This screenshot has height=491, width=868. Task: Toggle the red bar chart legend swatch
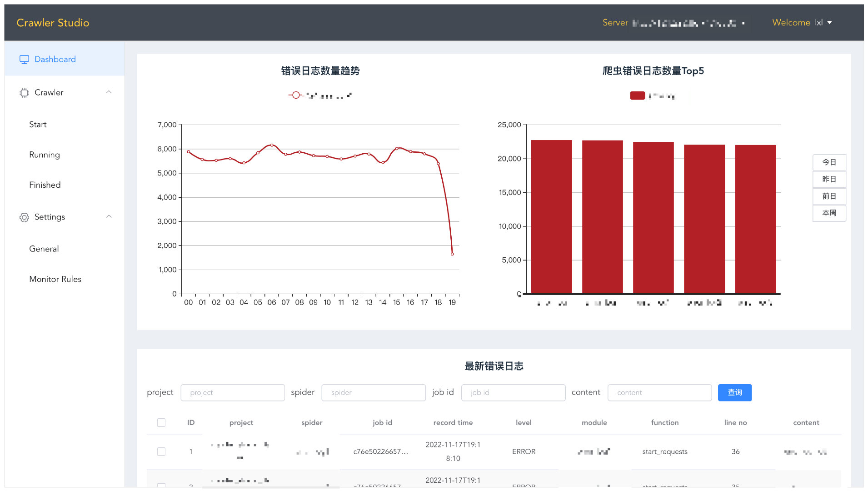click(x=638, y=95)
